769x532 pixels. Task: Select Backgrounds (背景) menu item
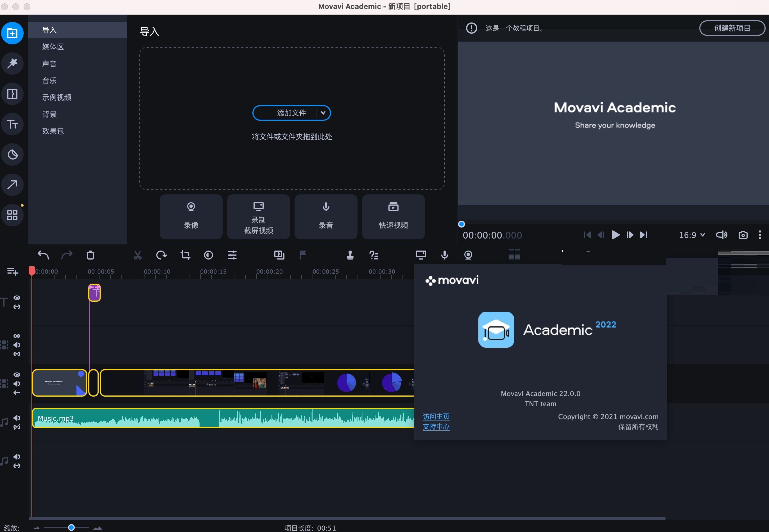point(77,114)
